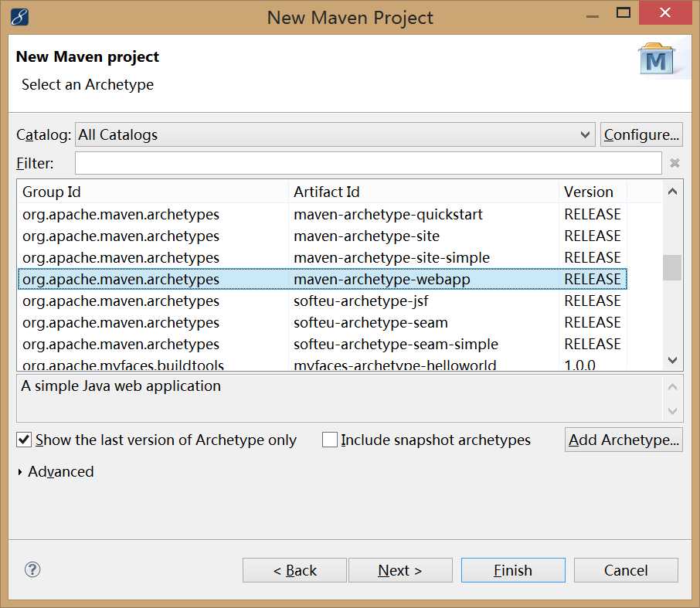Screen dimensions: 700x608
Task: Select softeu-archetype-seam row
Action: pyautogui.click(x=322, y=322)
